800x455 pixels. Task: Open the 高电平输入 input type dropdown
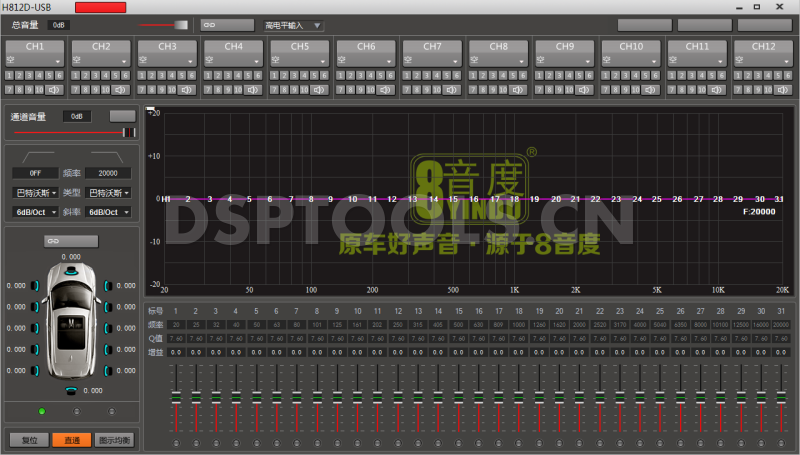293,25
